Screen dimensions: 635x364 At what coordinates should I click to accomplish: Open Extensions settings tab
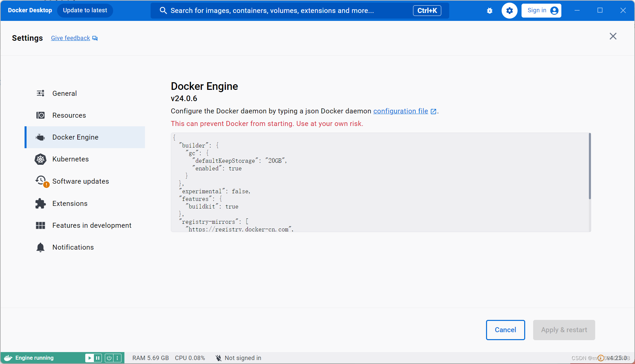coord(85,203)
